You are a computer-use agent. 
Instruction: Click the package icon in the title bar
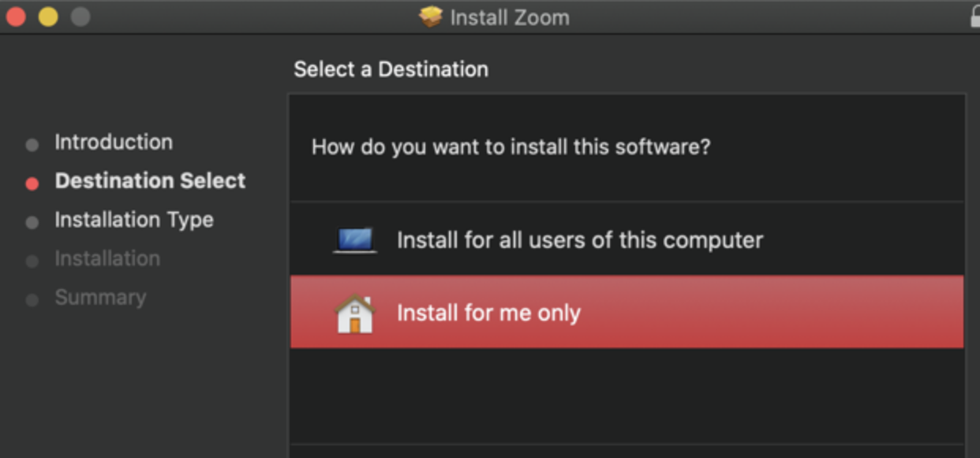432,17
